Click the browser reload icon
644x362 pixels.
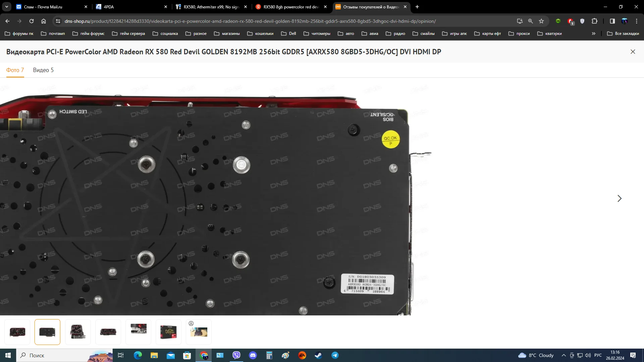tap(32, 21)
